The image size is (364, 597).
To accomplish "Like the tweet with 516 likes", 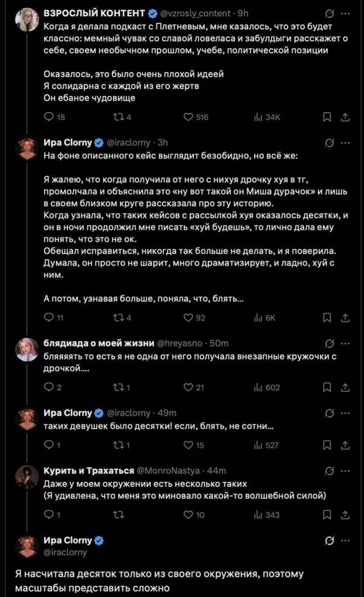I will click(x=188, y=118).
